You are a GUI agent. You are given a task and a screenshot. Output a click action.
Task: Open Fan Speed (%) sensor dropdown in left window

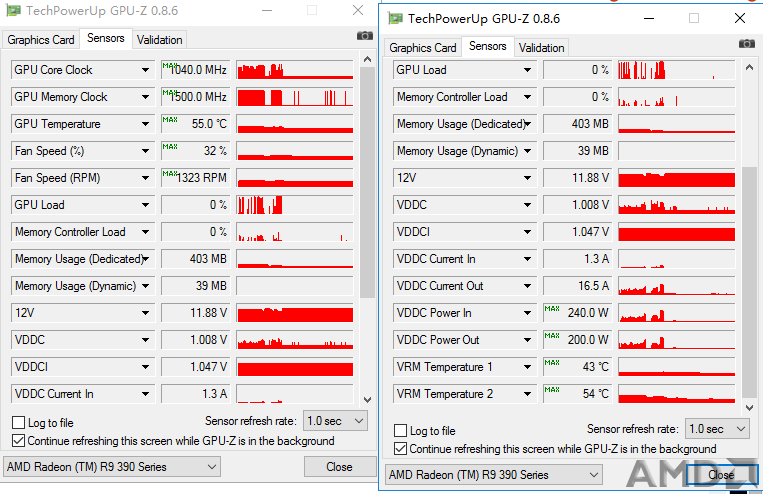tap(145, 151)
